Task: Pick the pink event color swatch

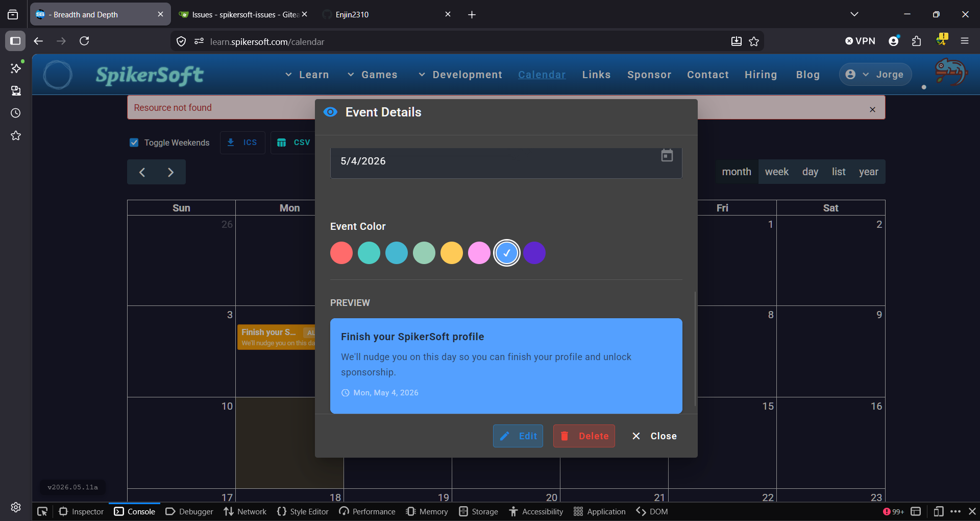Action: [x=479, y=253]
